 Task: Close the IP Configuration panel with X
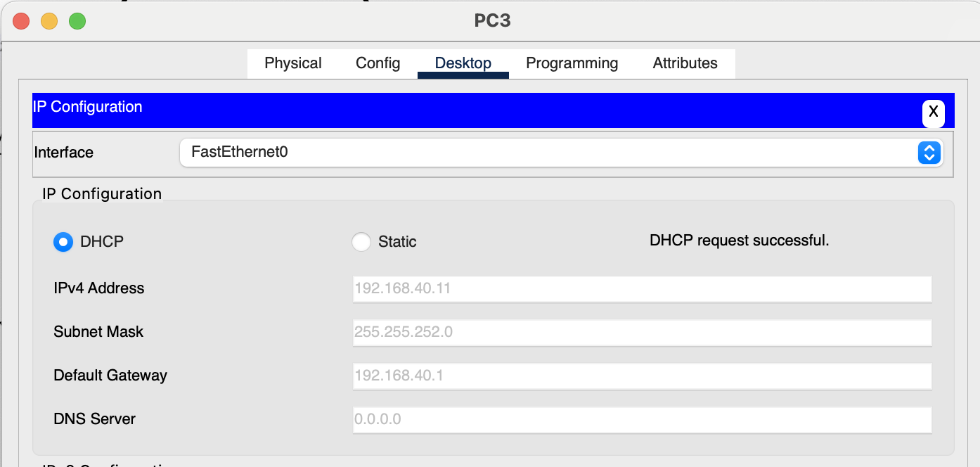[x=933, y=112]
